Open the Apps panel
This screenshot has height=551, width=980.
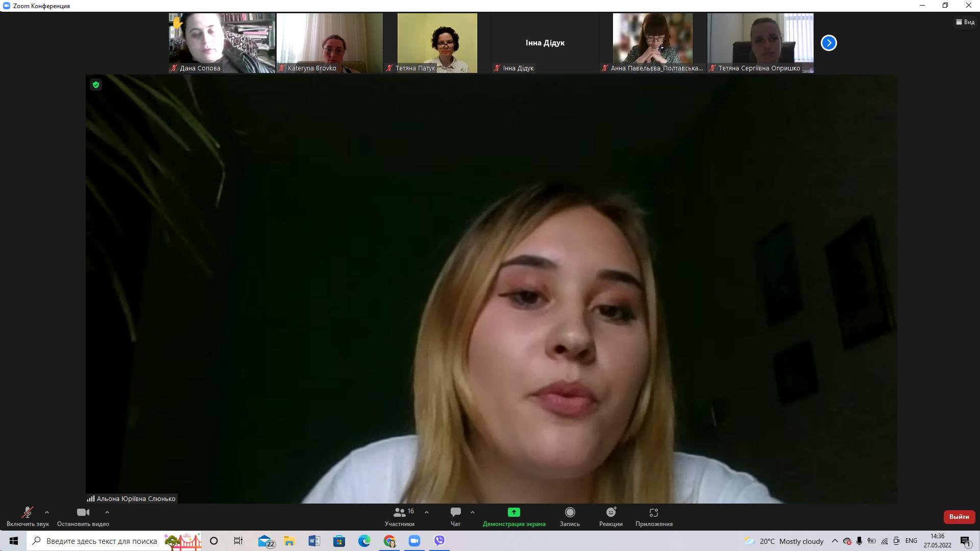(x=654, y=516)
